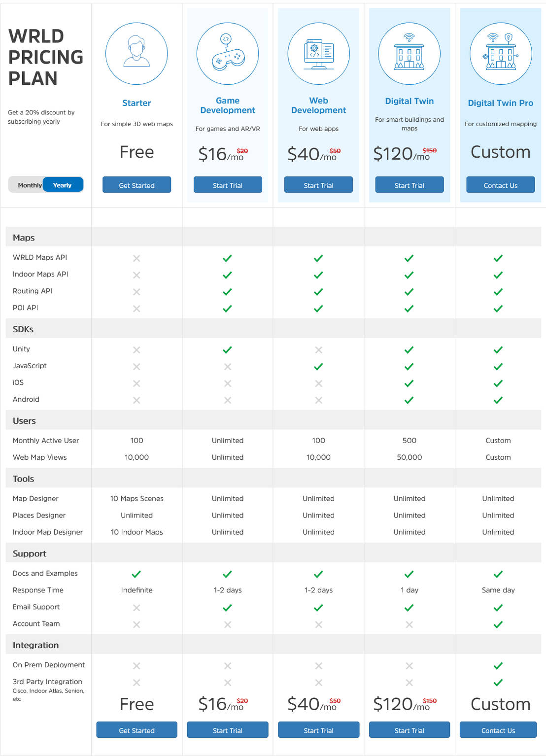Click the Support section header
Viewport: 546px width, 756px height.
pyautogui.click(x=273, y=553)
